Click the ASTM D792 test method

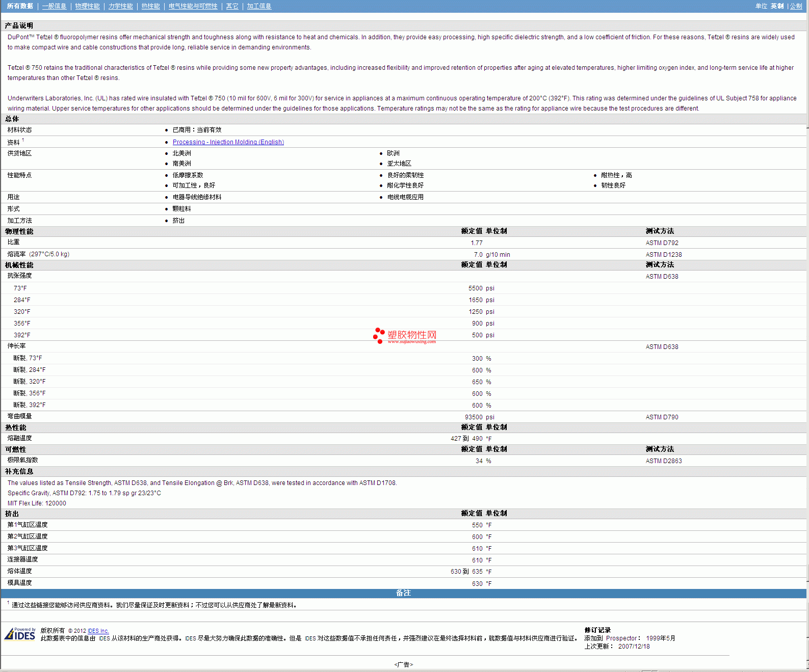[x=662, y=243]
